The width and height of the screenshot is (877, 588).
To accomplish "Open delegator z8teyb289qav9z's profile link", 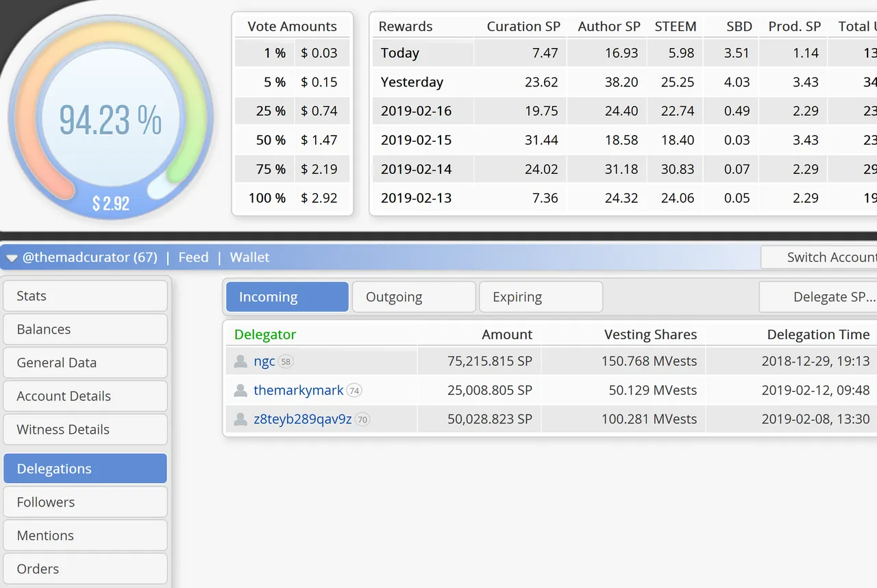I will (x=303, y=419).
